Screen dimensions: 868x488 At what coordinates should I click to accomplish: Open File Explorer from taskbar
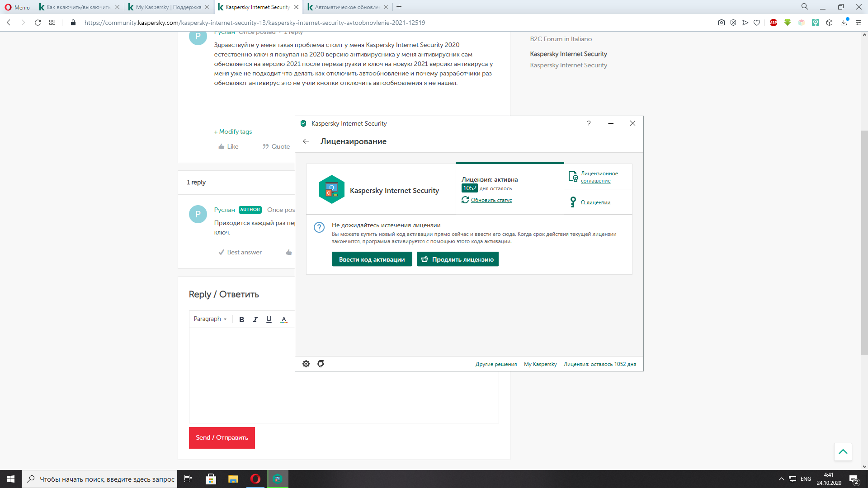[233, 479]
